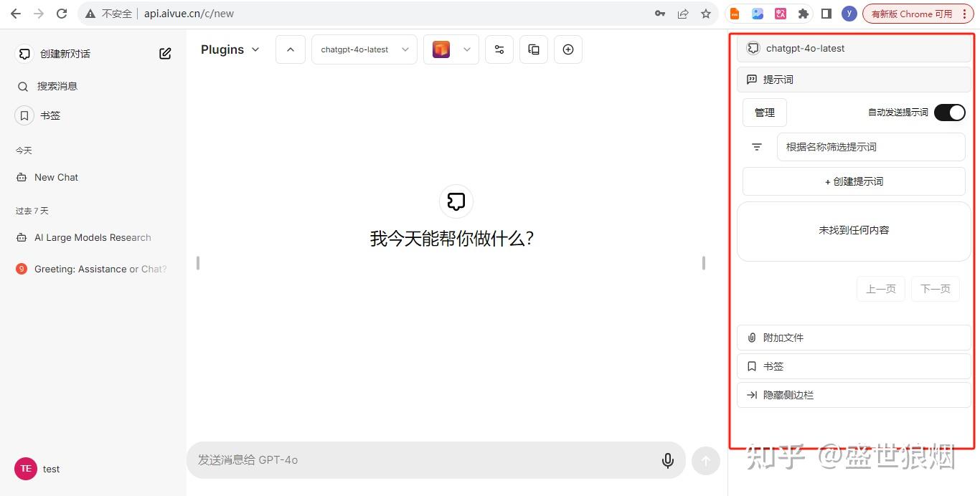Click the orange extension icon in the Chrome toolbar
980x496 pixels.
point(735,14)
